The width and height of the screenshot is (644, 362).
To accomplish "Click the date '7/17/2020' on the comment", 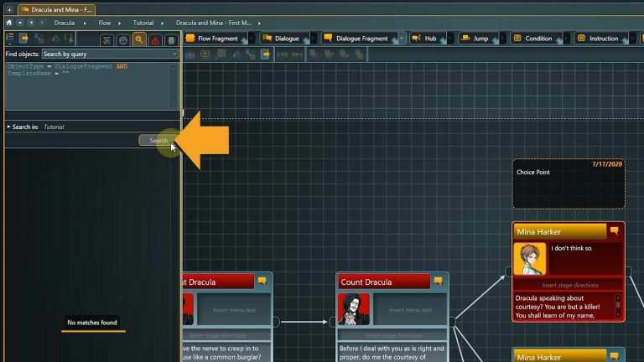I will pyautogui.click(x=607, y=164).
